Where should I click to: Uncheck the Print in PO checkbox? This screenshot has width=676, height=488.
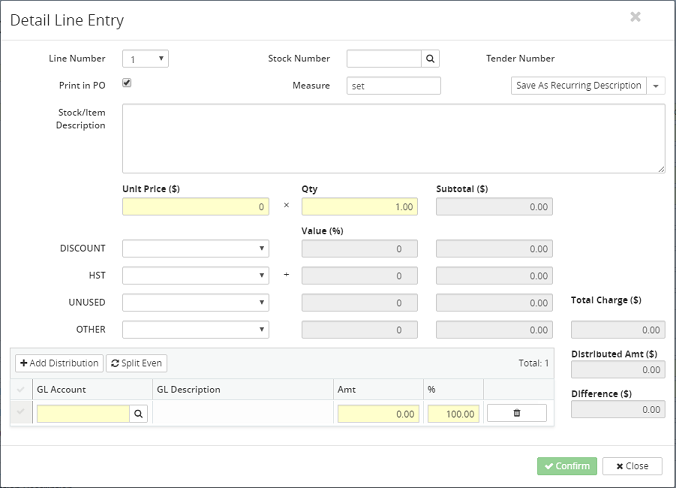coord(127,83)
